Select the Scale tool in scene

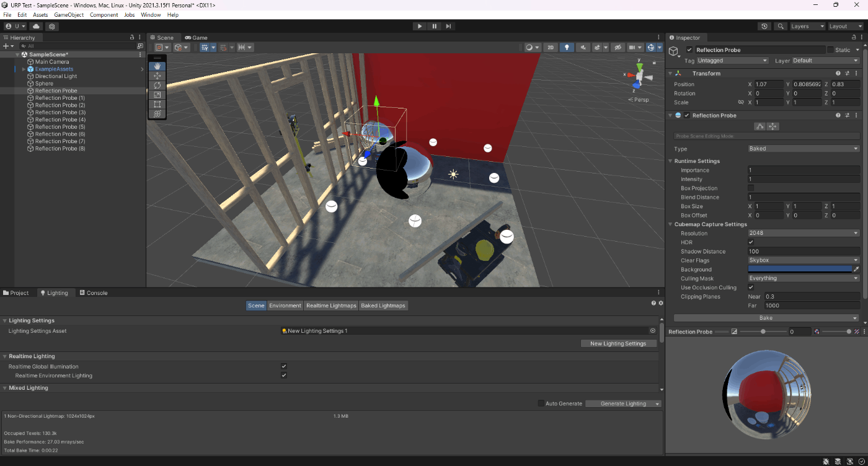[x=157, y=95]
